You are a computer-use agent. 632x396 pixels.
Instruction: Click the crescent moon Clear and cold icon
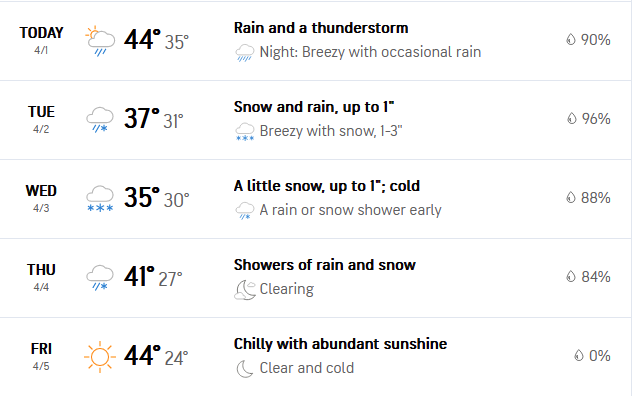(x=245, y=369)
